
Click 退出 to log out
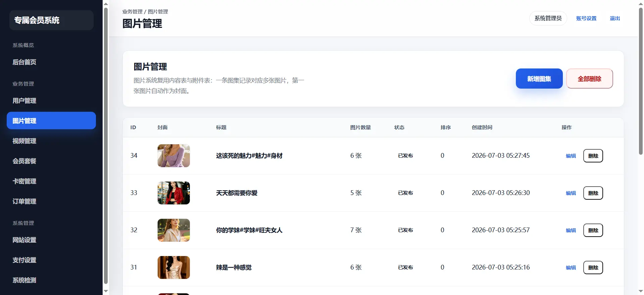[615, 18]
